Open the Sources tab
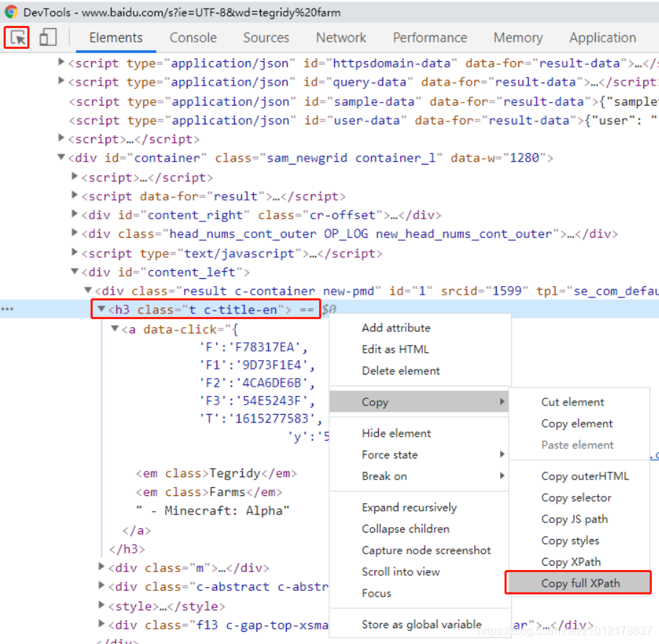Image resolution: width=659 pixels, height=644 pixels. click(x=266, y=38)
